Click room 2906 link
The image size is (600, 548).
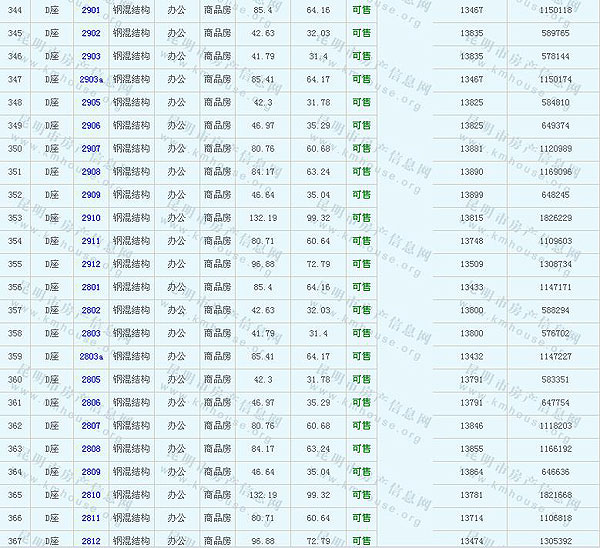tap(91, 126)
